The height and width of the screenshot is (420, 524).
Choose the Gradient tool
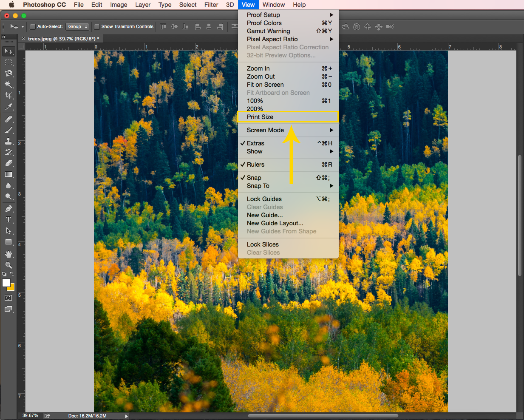click(8, 174)
